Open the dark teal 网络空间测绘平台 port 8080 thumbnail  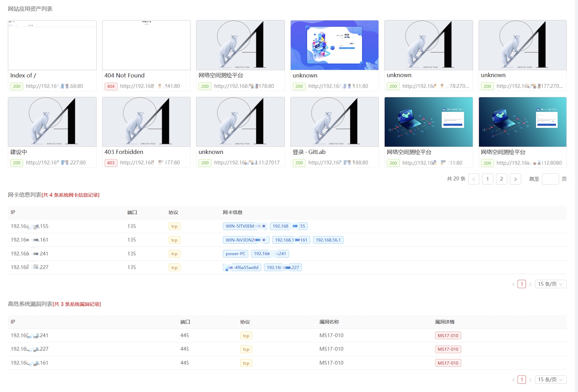[522, 122]
